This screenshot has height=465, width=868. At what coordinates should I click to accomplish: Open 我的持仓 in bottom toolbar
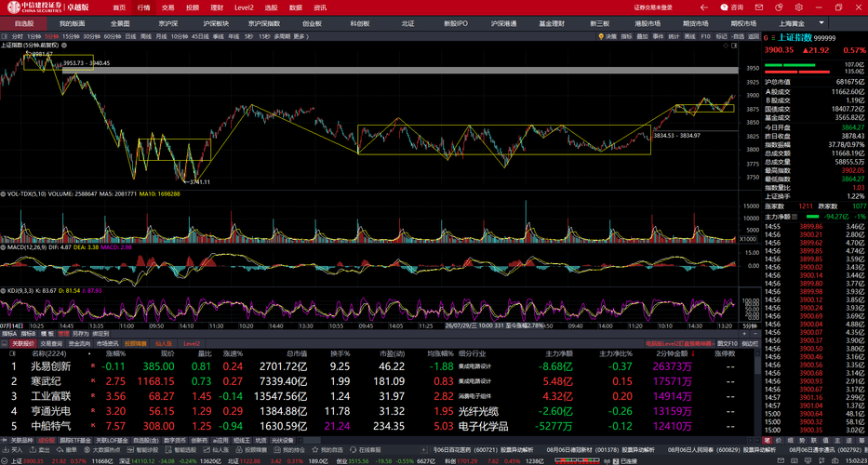click(287, 451)
